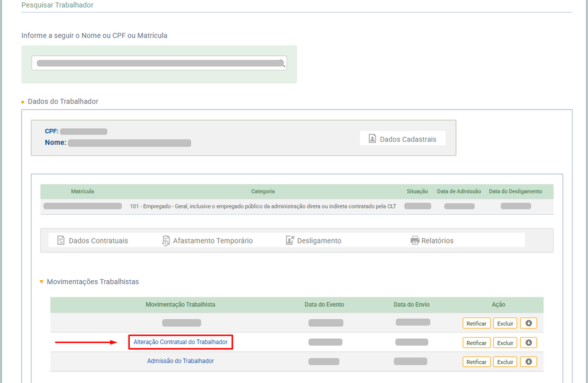Open Relatórios

(432, 241)
